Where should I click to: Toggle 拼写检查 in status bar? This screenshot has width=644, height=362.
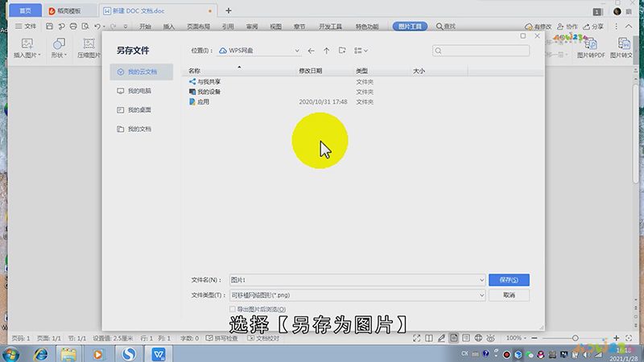tap(222, 338)
